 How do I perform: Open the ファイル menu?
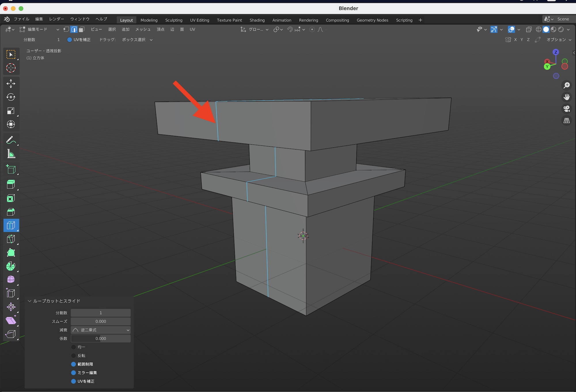pos(22,19)
